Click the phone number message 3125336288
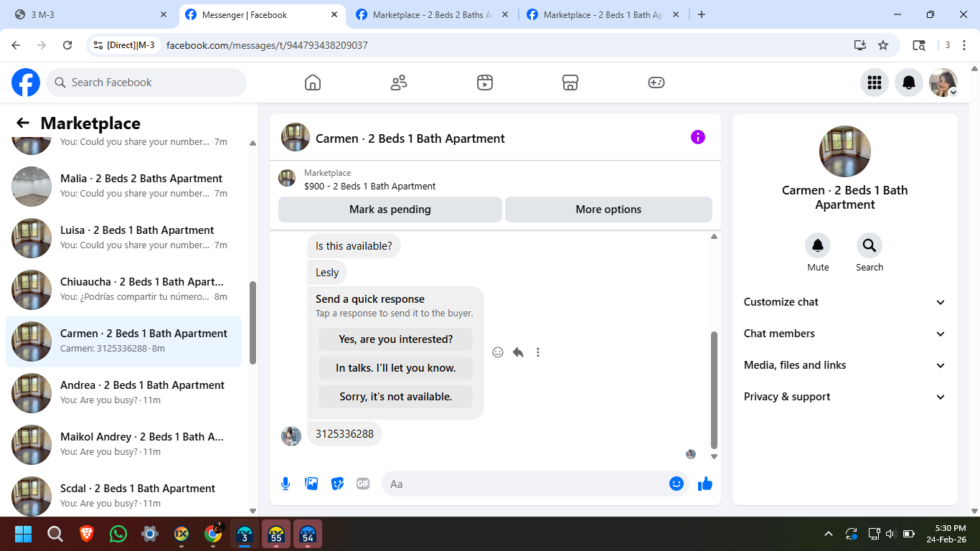This screenshot has width=980, height=551. [x=344, y=433]
